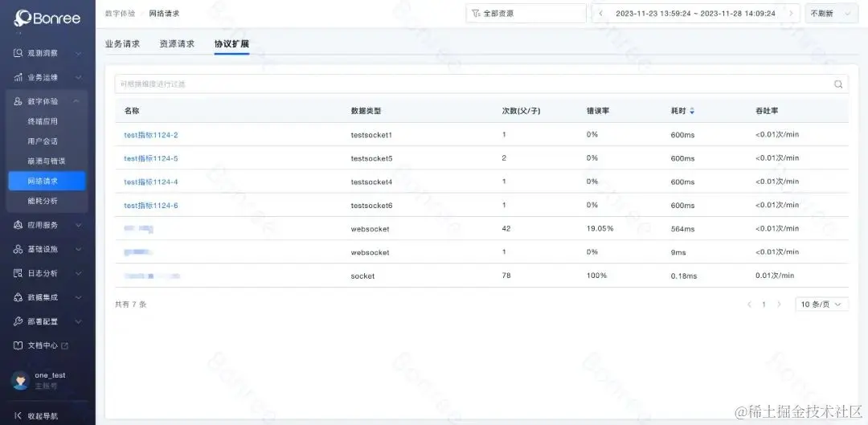This screenshot has width=868, height=425.
Task: Open the test指标1124-2 link
Action: coord(150,135)
